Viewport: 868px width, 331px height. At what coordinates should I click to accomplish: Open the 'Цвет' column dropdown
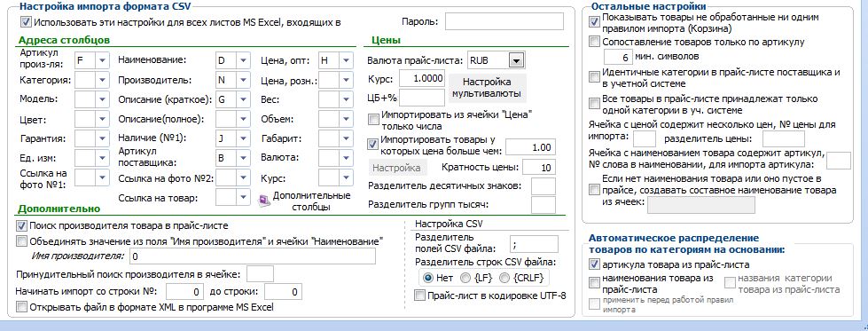tap(103, 119)
